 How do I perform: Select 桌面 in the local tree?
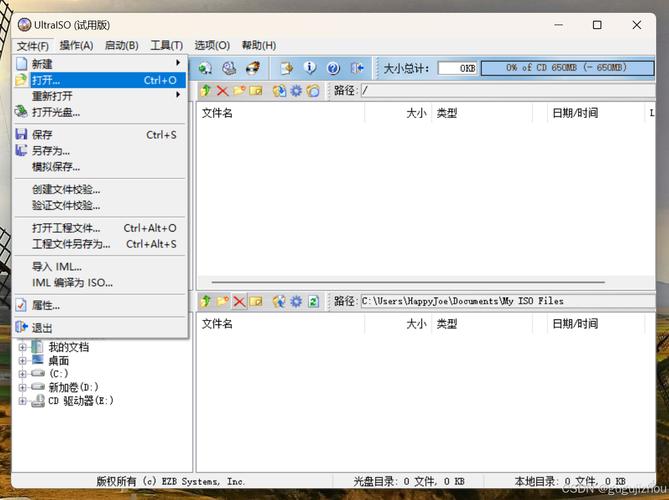(x=58, y=361)
